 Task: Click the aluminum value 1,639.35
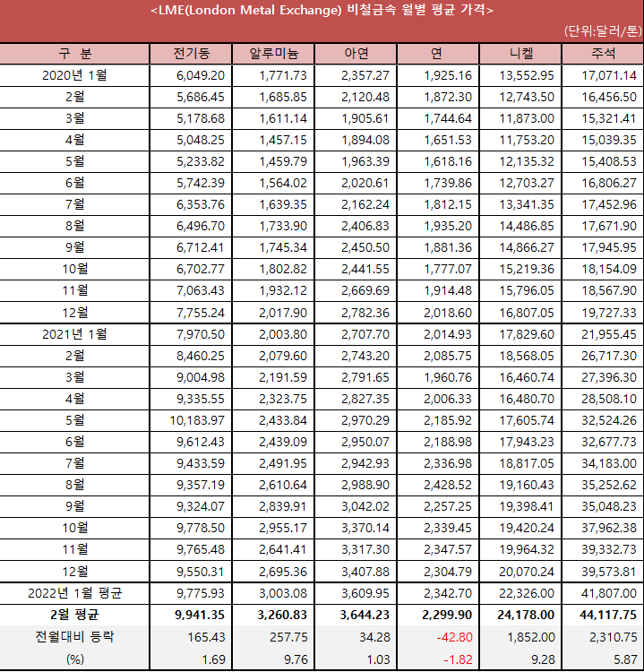point(283,204)
